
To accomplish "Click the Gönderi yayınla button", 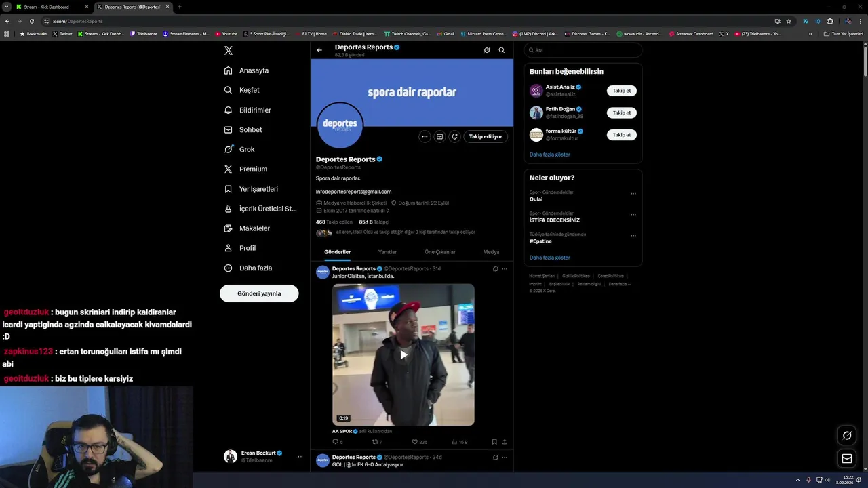I will point(259,293).
